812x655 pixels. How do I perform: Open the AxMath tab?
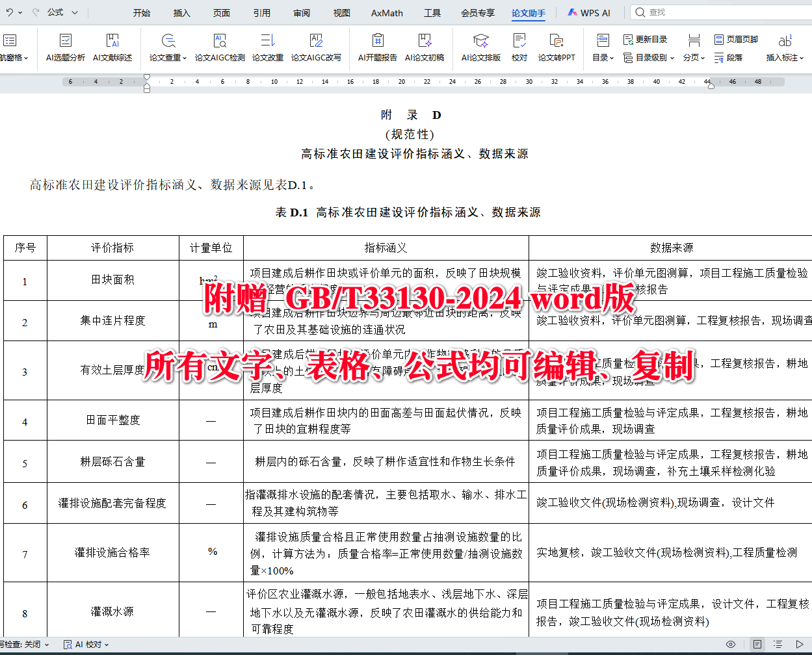[386, 12]
